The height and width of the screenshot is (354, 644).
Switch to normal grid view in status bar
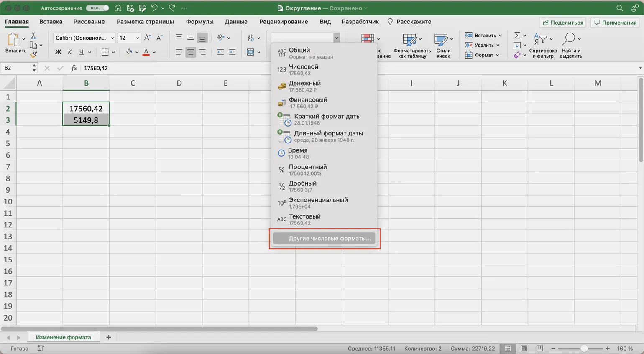508,349
